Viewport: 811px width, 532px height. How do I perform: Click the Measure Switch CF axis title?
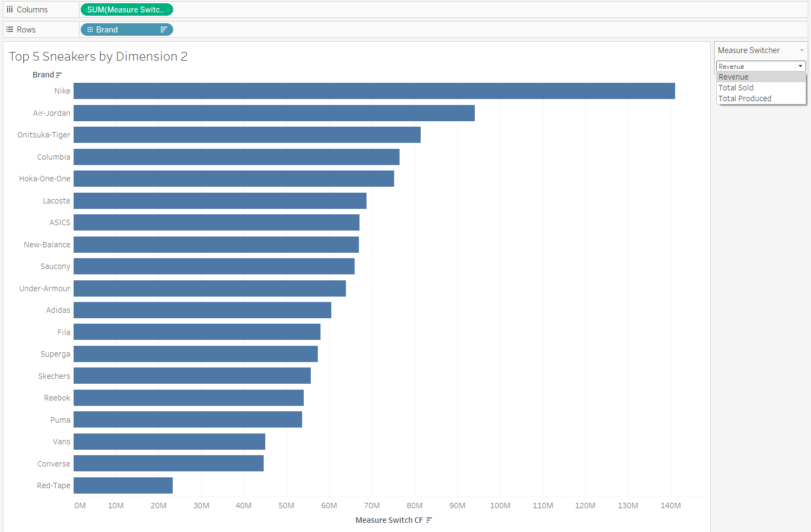tap(389, 520)
